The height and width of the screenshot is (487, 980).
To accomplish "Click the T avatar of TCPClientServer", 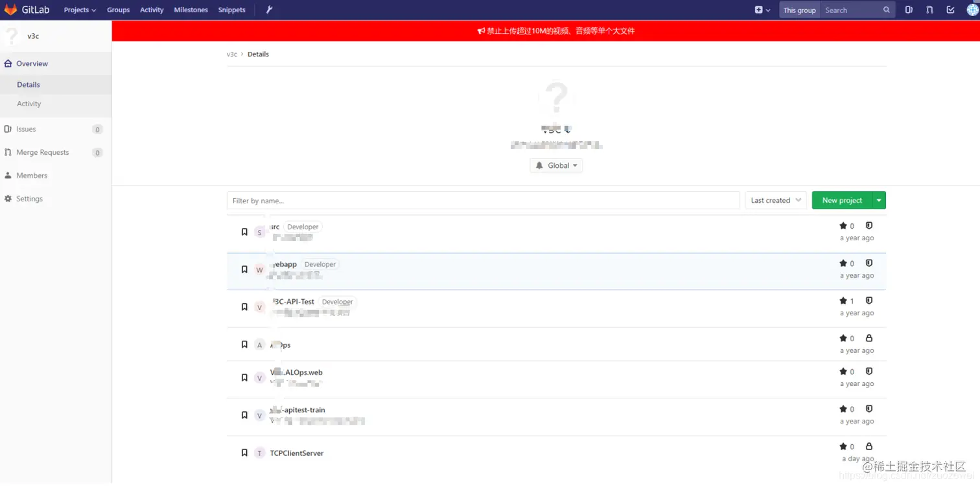I will (260, 453).
